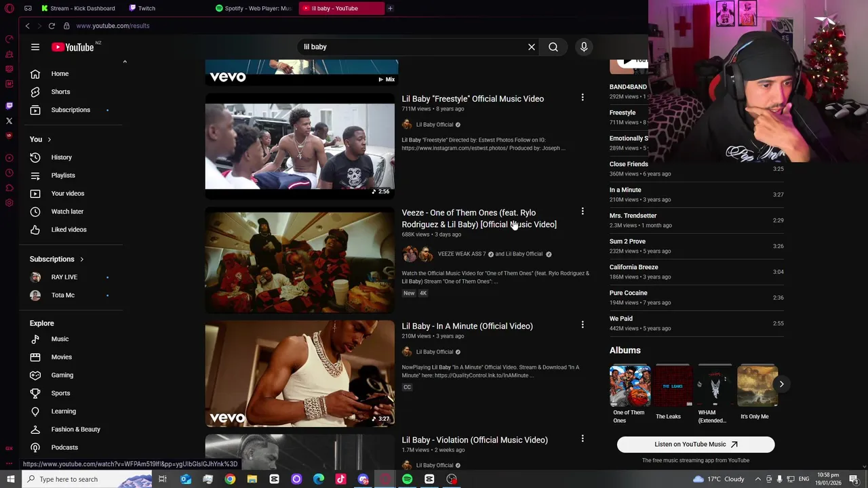
Task: Click the magnifier search button
Action: point(553,47)
